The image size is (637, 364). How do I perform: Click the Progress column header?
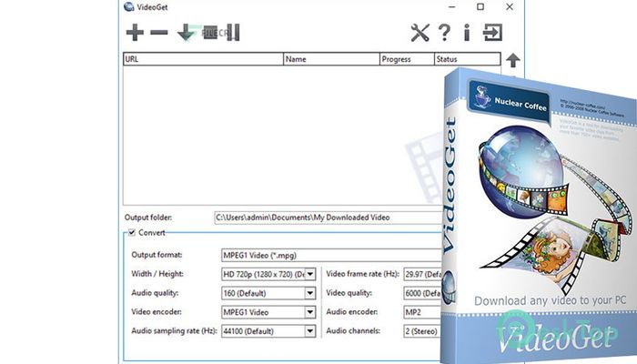coord(407,59)
